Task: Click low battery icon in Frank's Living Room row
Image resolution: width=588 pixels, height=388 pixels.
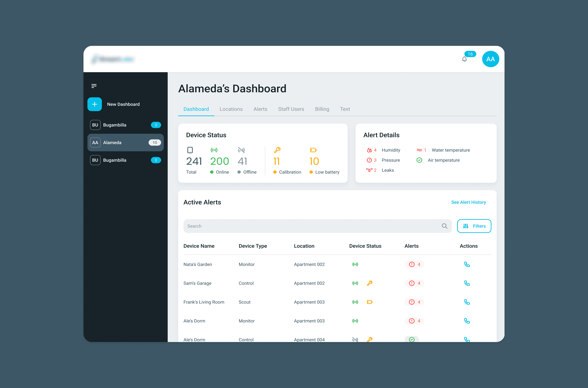Action: [x=369, y=302]
